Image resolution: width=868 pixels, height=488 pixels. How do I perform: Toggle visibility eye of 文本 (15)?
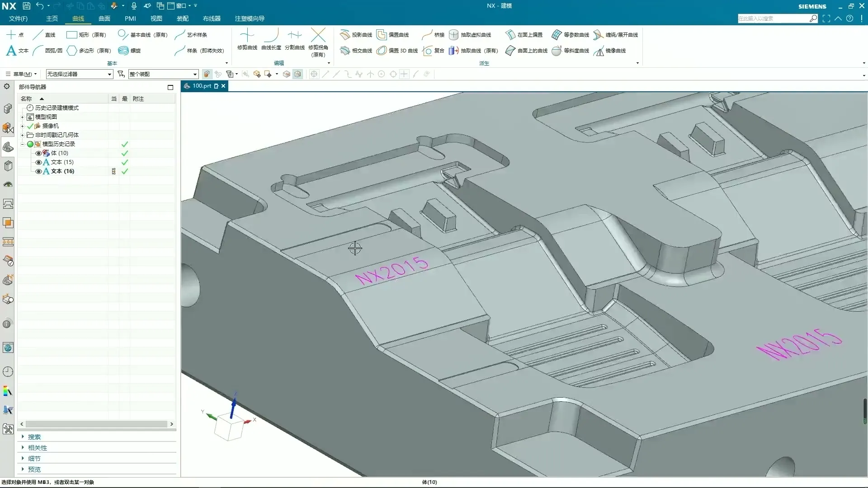point(38,162)
